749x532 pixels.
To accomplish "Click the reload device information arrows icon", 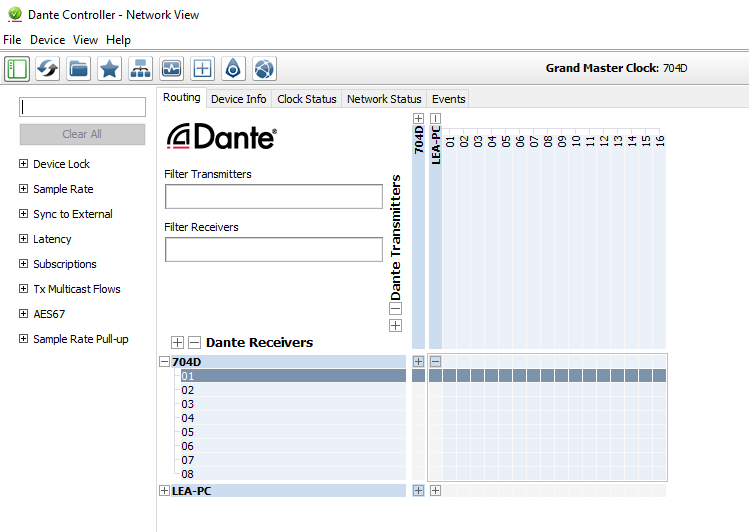I will click(x=47, y=69).
